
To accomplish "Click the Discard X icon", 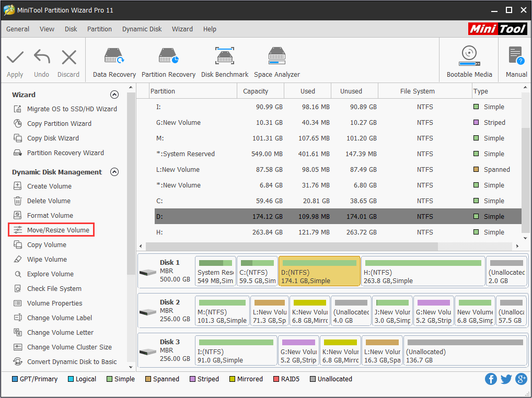I will point(69,57).
